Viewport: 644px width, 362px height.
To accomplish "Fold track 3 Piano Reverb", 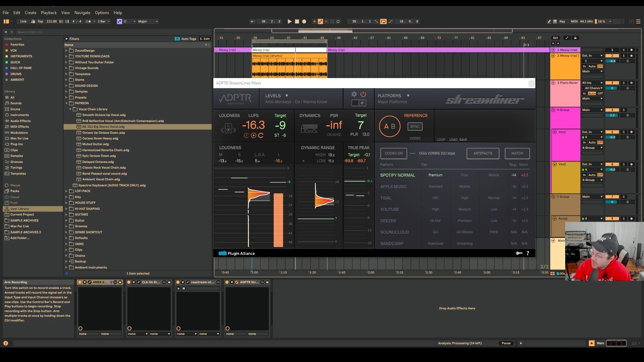I will tap(553, 83).
